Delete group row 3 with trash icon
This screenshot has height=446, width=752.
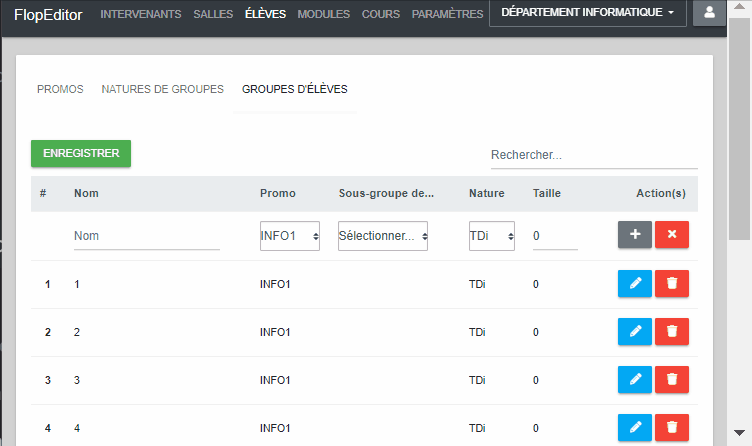(x=672, y=379)
